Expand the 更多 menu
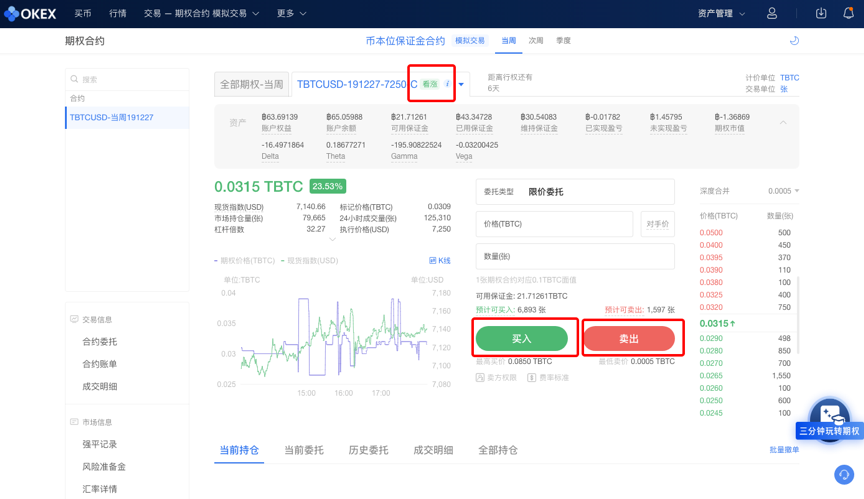This screenshot has width=864, height=499. 291,13
